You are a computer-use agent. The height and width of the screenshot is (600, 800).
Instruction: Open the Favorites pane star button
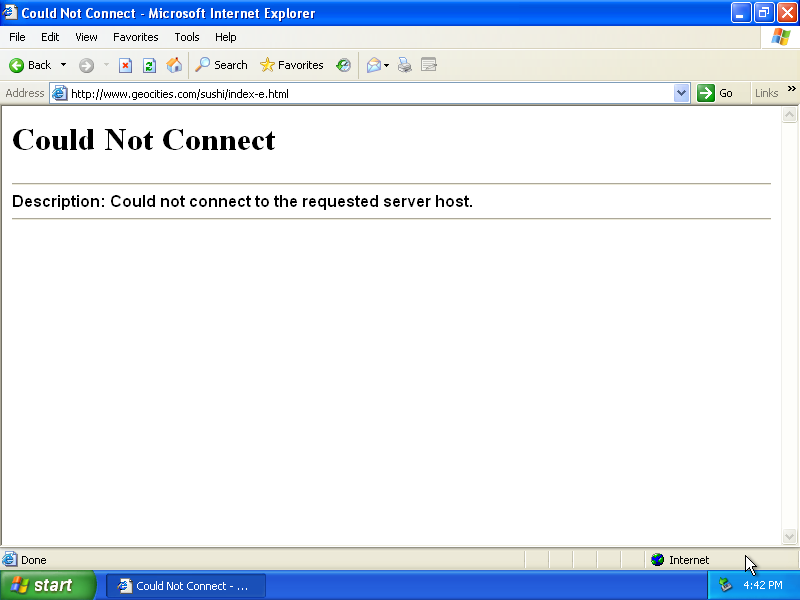pos(291,65)
